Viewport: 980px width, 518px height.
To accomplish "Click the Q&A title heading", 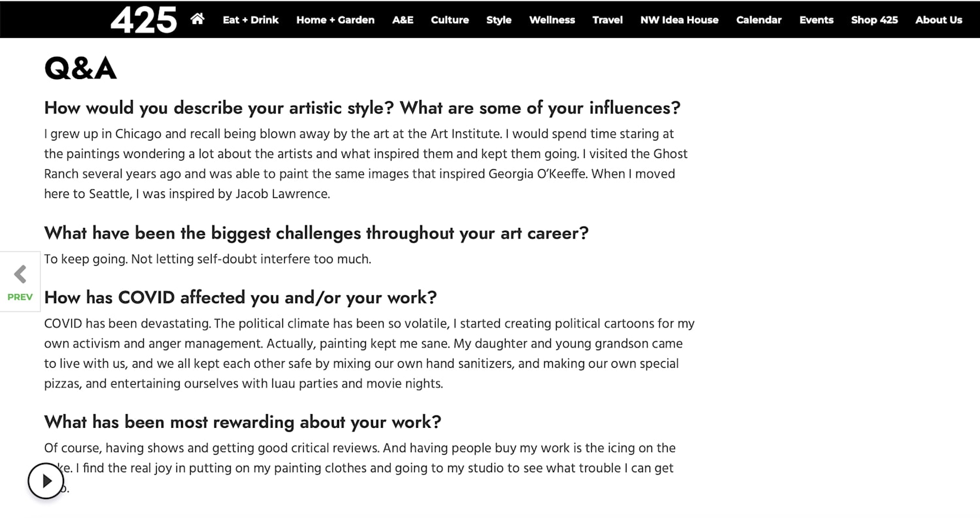I will (x=80, y=69).
